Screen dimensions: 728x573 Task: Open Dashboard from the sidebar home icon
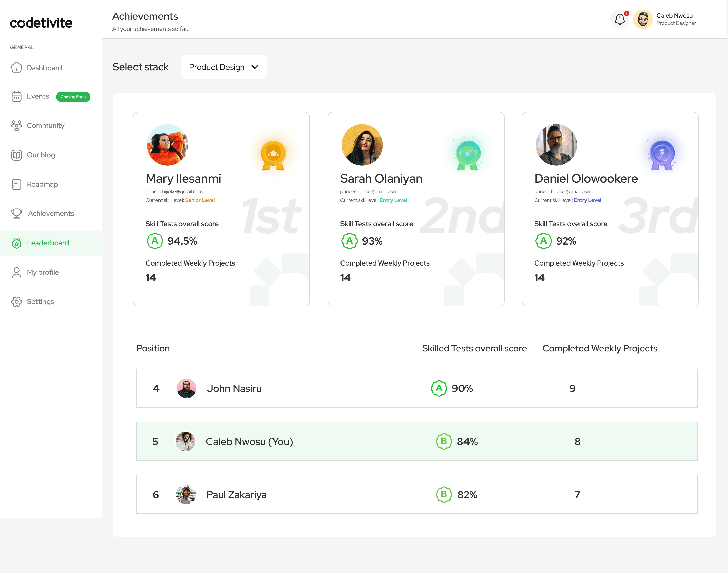pos(16,68)
